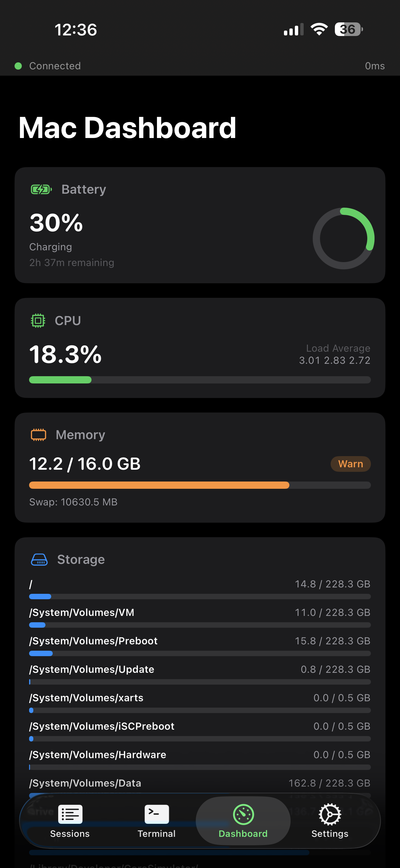Tap the Oms latency indicator

375,66
